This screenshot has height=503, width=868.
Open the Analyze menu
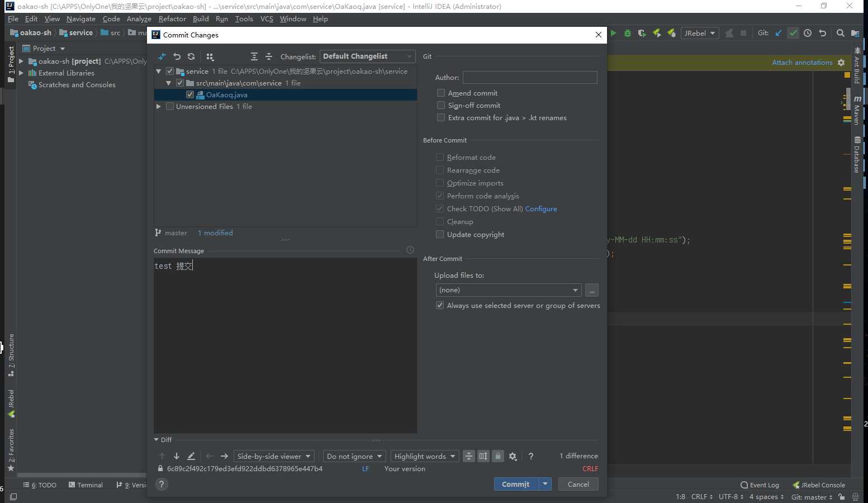click(x=139, y=19)
